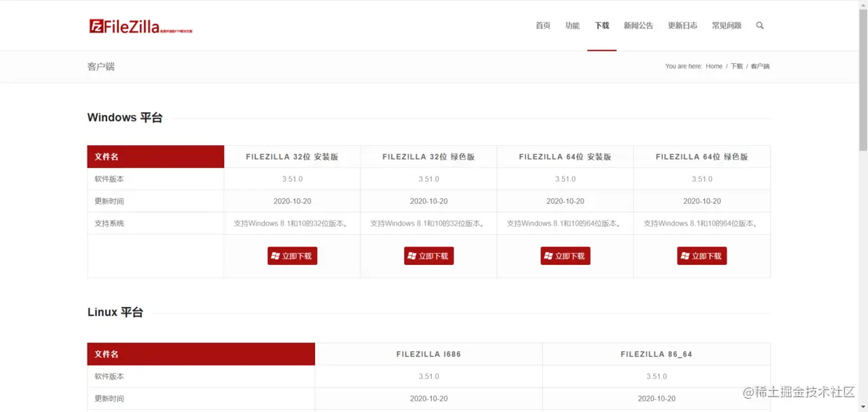Image resolution: width=868 pixels, height=412 pixels.
Task: Click 立即下载 for FILEZILLA 64位 安装版
Action: (565, 255)
